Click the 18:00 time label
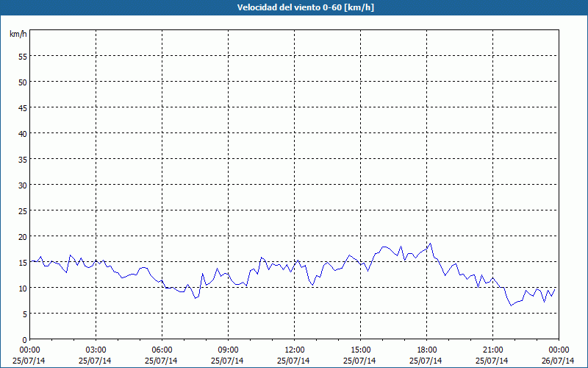Screen dimensions: 588x368 click(x=427, y=350)
